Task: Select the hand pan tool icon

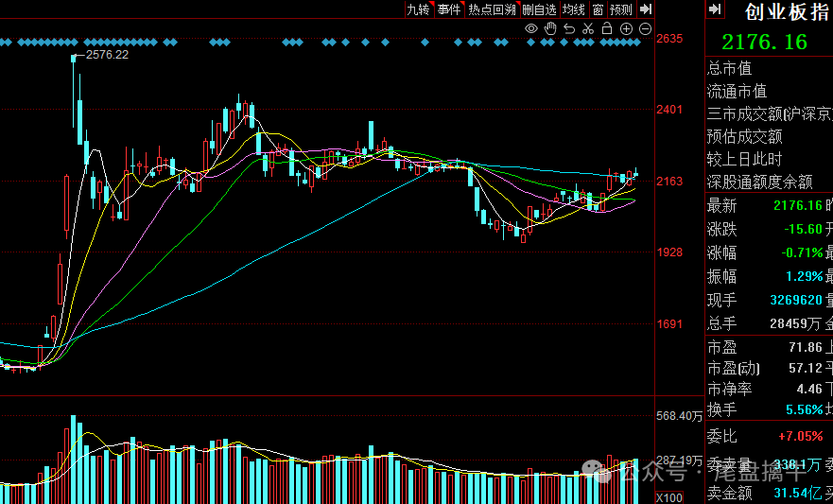Action: [x=550, y=28]
